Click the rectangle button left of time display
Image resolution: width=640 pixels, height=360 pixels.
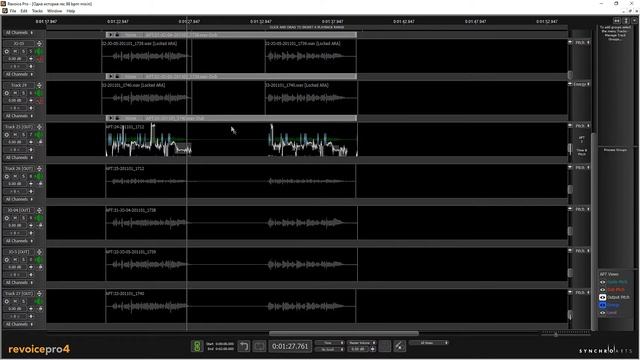(x=260, y=346)
